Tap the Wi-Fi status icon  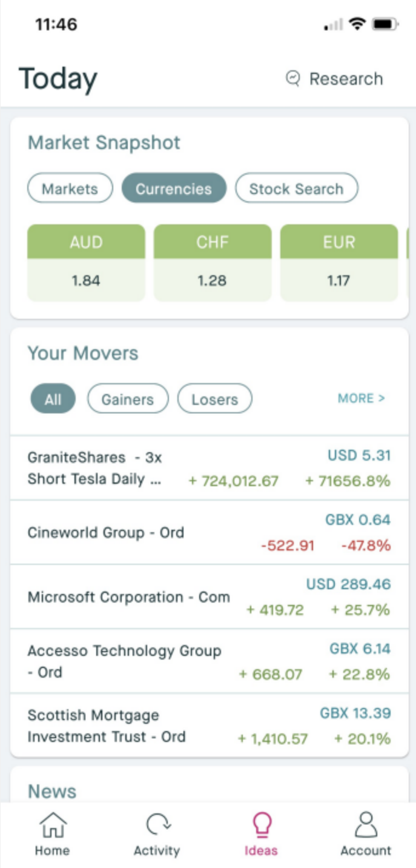[x=357, y=25]
